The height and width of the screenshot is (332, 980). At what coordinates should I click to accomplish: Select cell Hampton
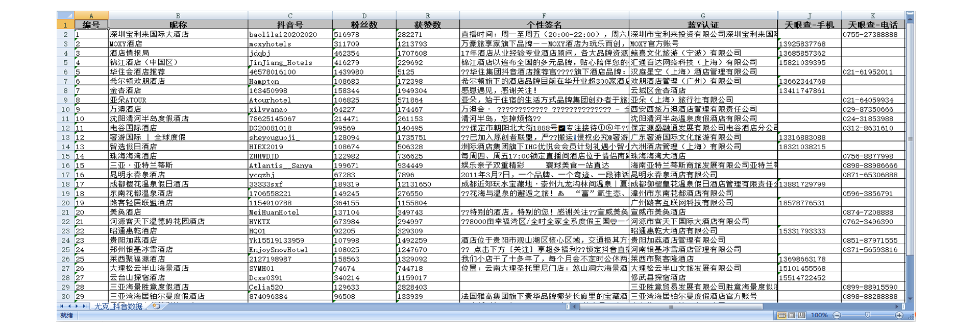point(290,81)
